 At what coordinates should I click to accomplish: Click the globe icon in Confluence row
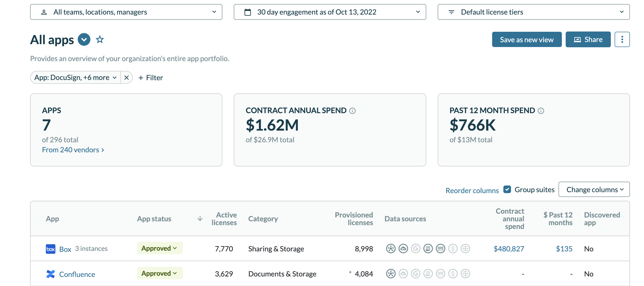coord(465,274)
